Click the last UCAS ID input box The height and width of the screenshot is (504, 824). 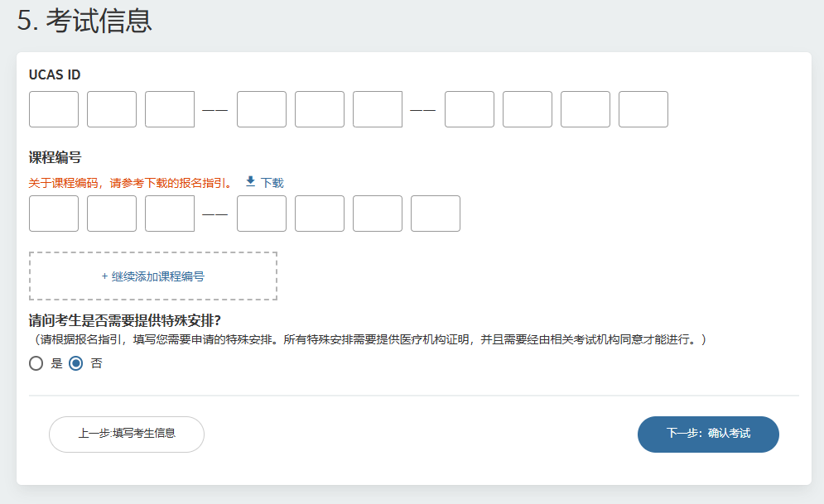tap(643, 108)
